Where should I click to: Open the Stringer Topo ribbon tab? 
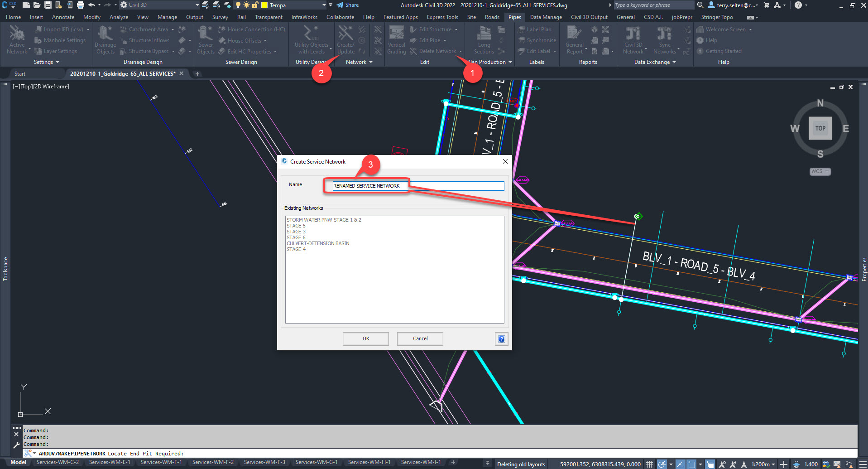717,17
